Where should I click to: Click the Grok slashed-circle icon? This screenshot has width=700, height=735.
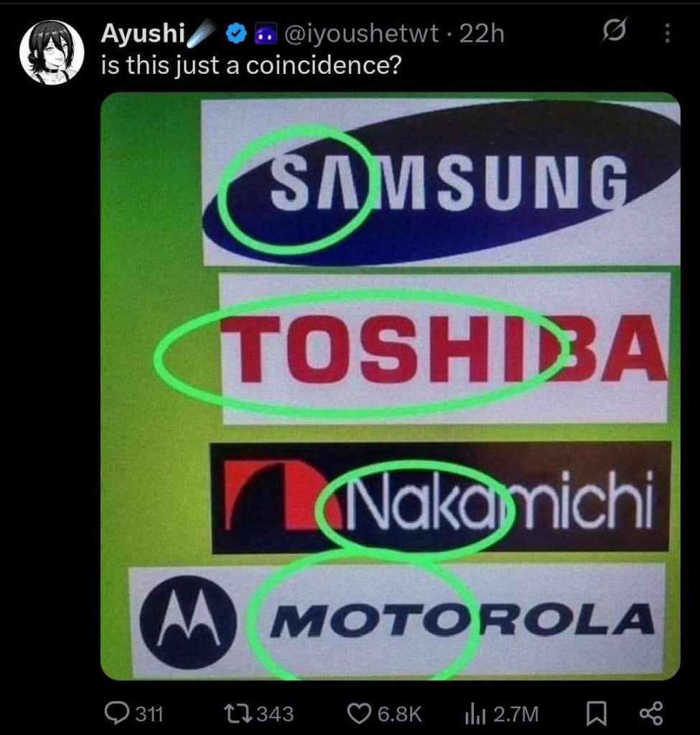(x=614, y=32)
